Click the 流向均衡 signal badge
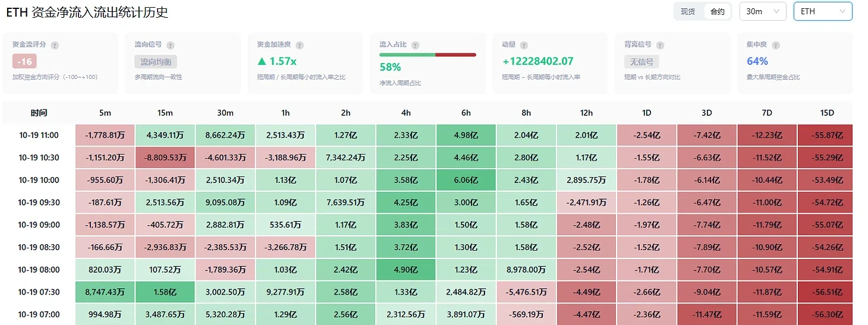Image resolution: width=868 pixels, height=325 pixels. coord(156,62)
